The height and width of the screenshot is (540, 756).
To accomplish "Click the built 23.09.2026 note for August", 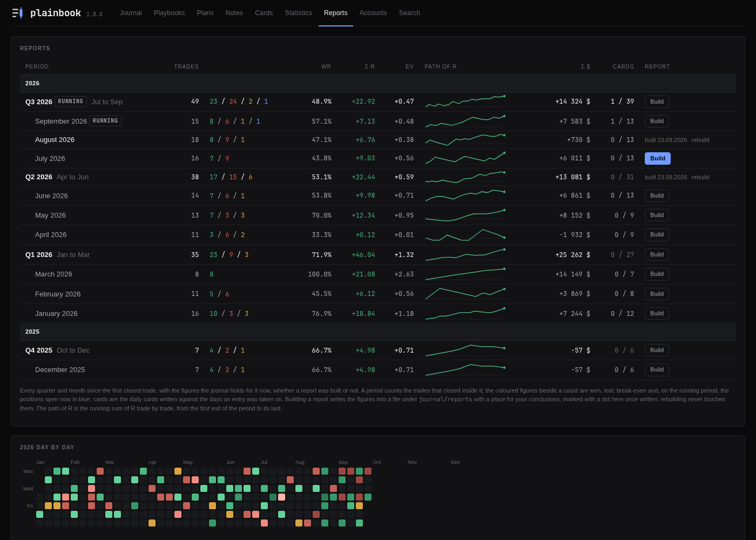I will (x=666, y=140).
